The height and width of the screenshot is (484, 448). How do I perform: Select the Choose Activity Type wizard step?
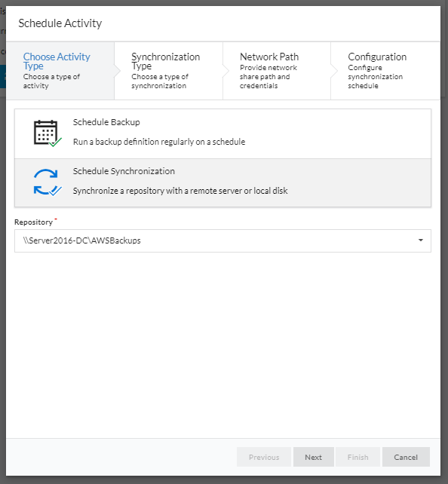pyautogui.click(x=60, y=71)
